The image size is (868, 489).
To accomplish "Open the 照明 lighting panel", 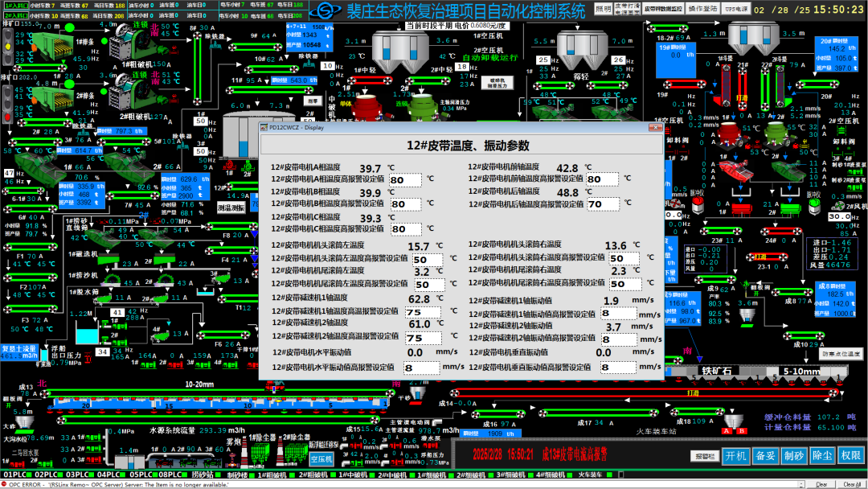I will 603,9.
